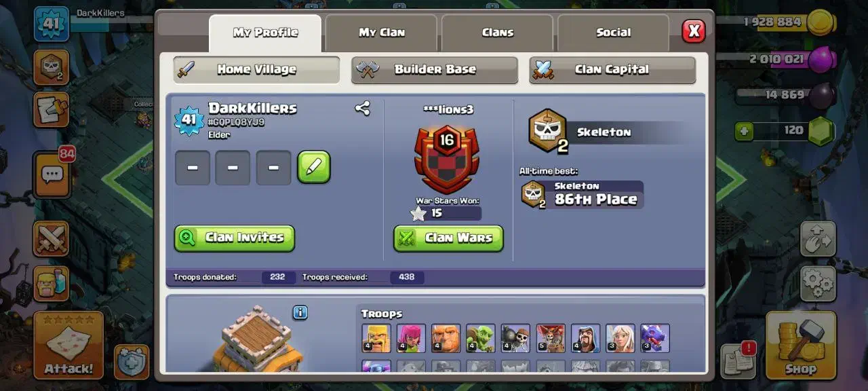Viewport: 868px width, 391px height.
Task: Select the Clan Capital view
Action: [612, 70]
